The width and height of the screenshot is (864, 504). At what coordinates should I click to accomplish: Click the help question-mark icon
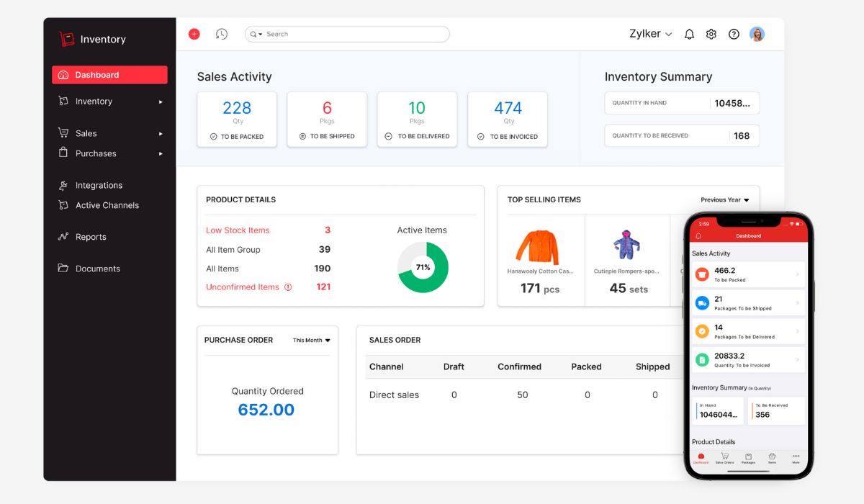[734, 34]
